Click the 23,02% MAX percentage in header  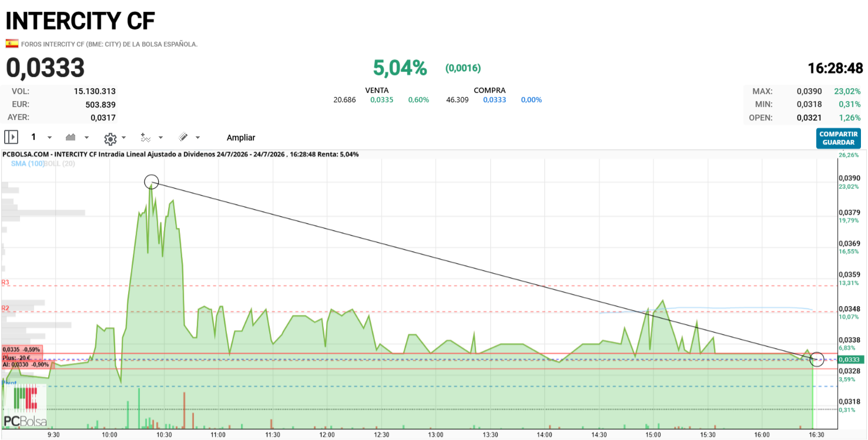pos(847,91)
